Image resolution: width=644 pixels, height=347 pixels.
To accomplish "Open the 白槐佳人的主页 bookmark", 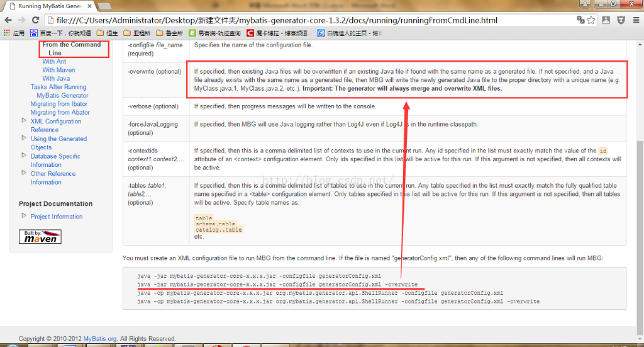I will coord(350,33).
